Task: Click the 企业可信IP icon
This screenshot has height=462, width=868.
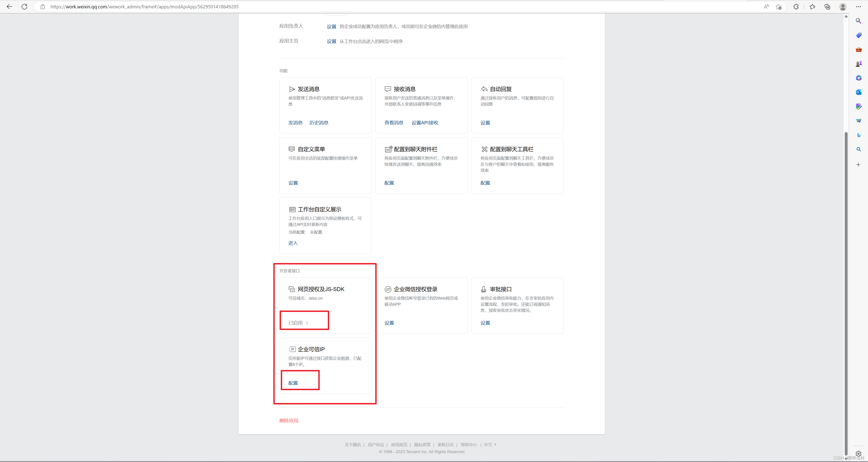Action: coord(292,349)
